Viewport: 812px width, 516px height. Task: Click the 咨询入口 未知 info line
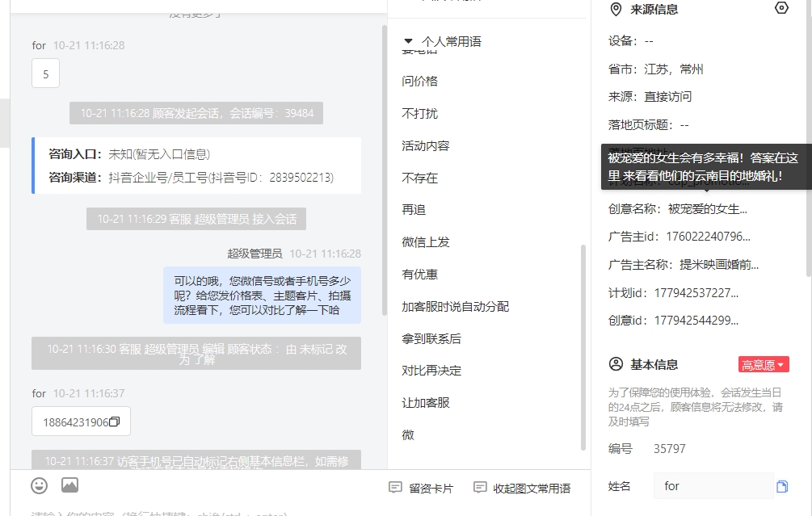pyautogui.click(x=129, y=154)
